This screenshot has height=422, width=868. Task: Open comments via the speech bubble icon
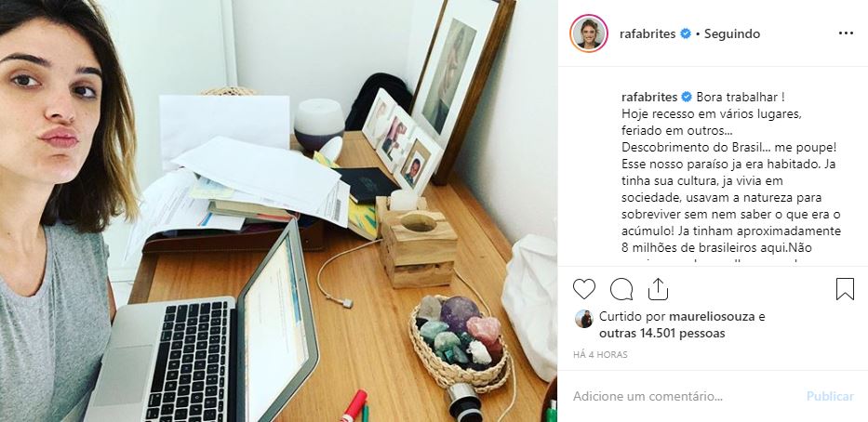(621, 289)
